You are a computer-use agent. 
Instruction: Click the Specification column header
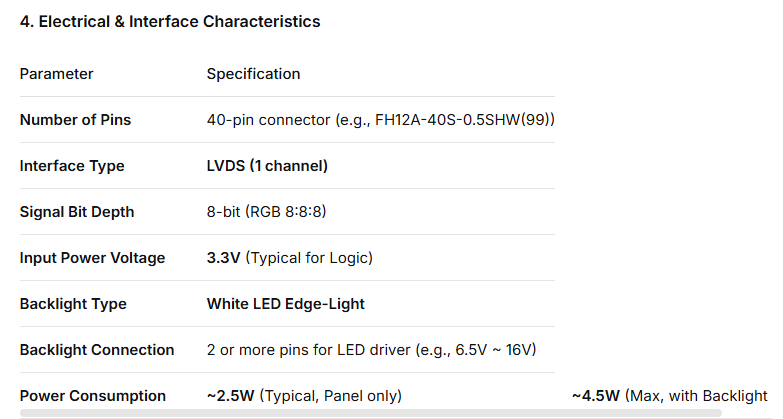pyautogui.click(x=253, y=74)
